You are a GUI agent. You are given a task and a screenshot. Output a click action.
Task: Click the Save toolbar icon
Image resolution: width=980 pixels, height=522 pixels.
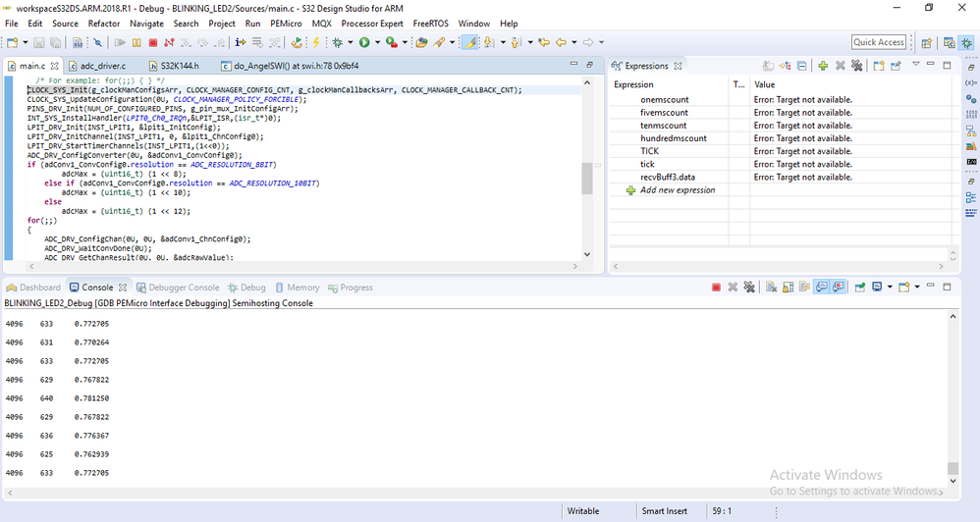[38, 42]
